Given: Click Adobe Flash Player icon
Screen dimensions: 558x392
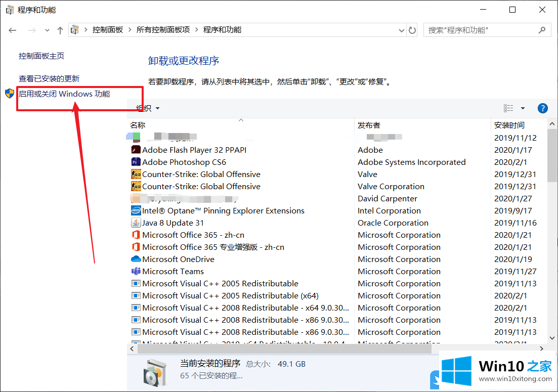Looking at the screenshot, I should pos(136,150).
